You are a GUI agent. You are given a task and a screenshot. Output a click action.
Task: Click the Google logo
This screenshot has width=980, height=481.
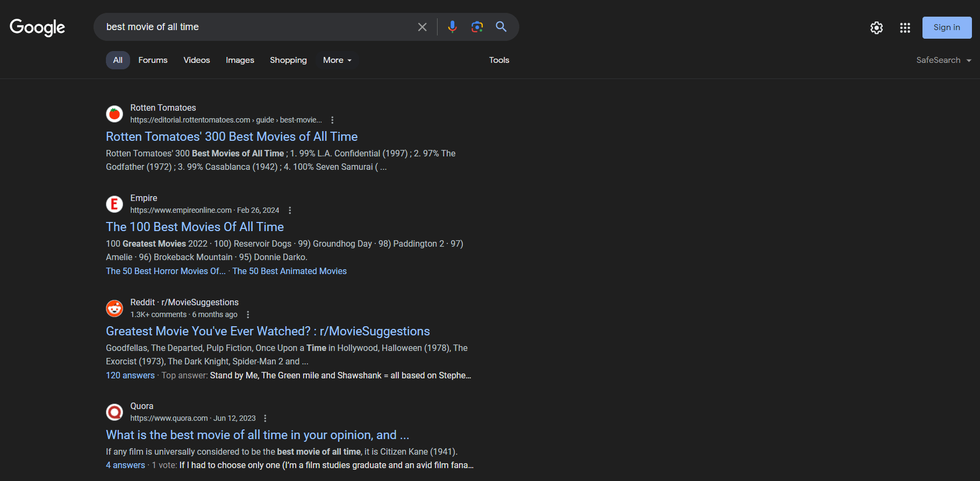click(37, 27)
